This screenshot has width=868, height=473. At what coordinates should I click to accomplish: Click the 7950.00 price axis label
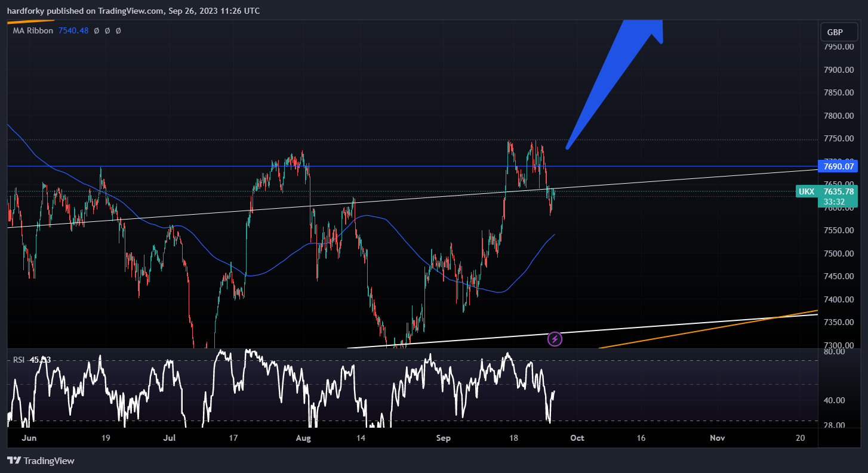838,47
